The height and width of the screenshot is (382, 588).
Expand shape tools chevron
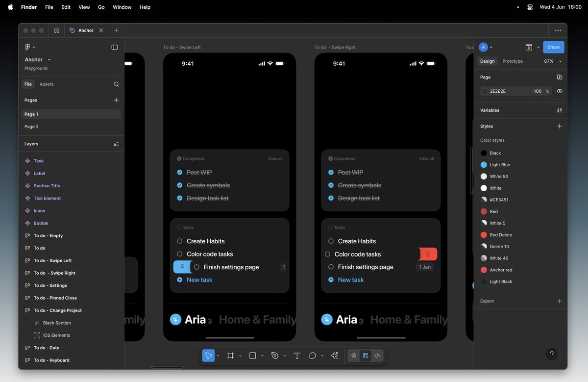[262, 356]
